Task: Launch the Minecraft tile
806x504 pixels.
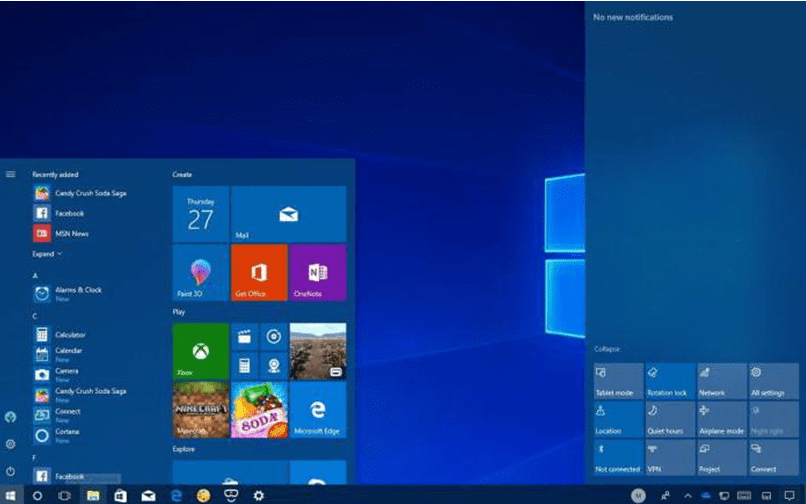Action: [201, 410]
